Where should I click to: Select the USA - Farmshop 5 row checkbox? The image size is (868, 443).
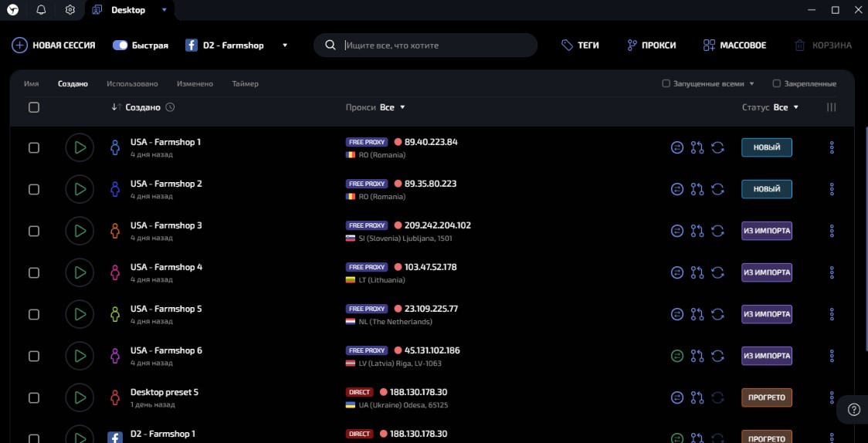click(34, 314)
